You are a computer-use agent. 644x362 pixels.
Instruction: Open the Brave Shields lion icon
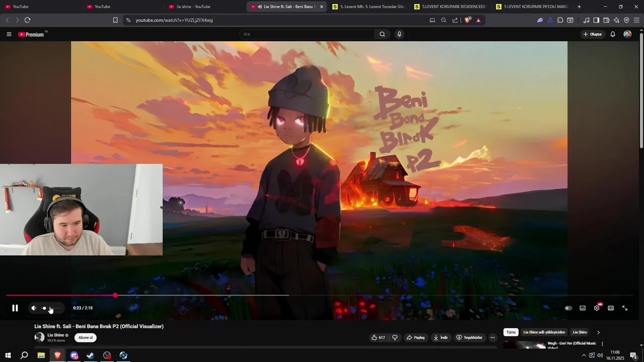[467, 20]
